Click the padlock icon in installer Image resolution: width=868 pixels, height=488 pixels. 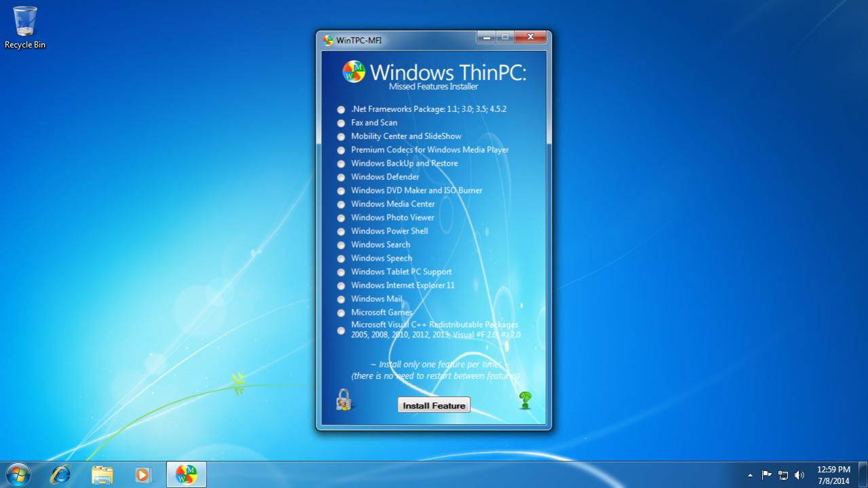345,400
